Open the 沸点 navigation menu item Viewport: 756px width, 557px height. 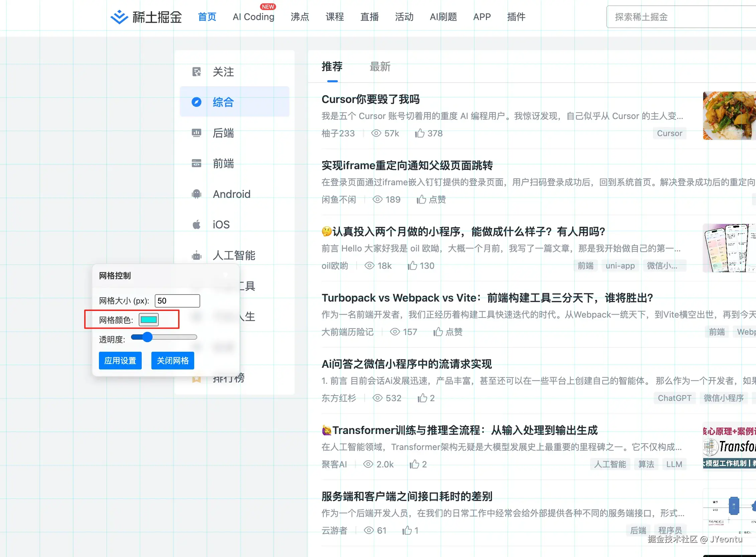300,17
